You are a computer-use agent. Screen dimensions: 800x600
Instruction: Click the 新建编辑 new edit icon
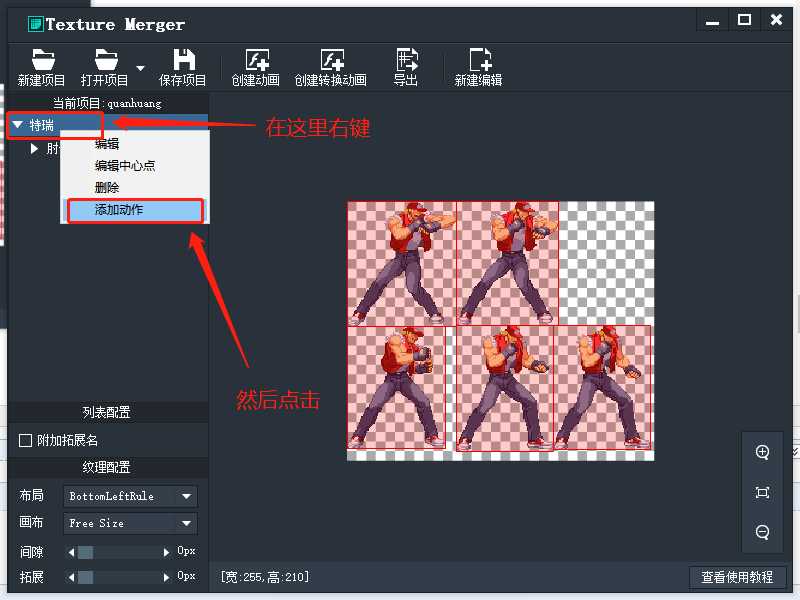(480, 60)
